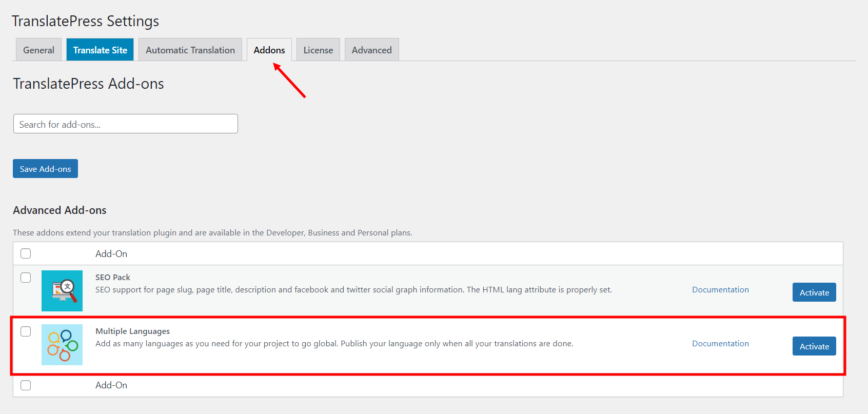Click the Multiple Languages description text
Image resolution: width=868 pixels, height=414 pixels.
(334, 344)
